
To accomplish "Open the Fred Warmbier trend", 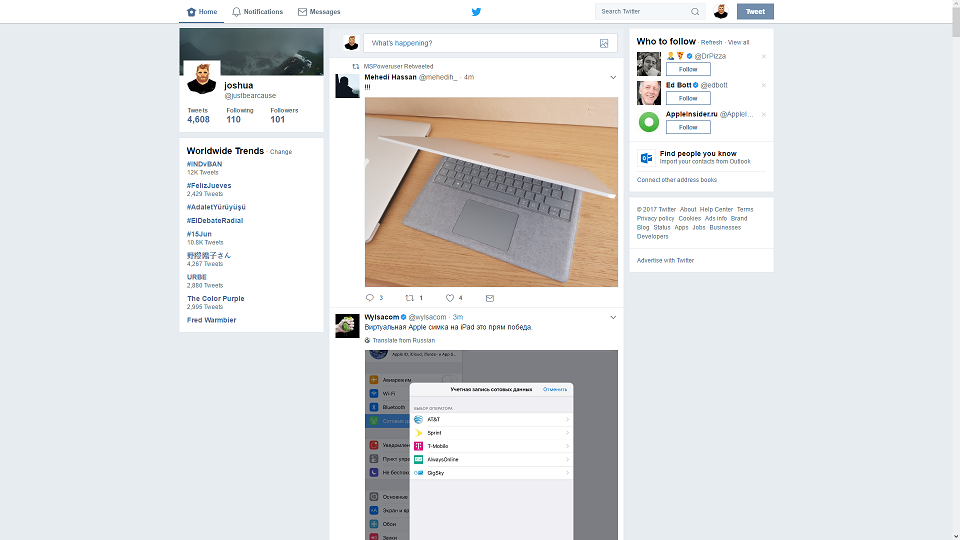I will click(x=211, y=320).
